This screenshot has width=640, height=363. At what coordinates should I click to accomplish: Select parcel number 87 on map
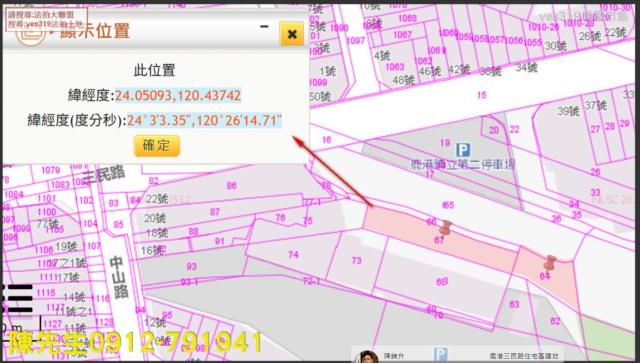215,212
